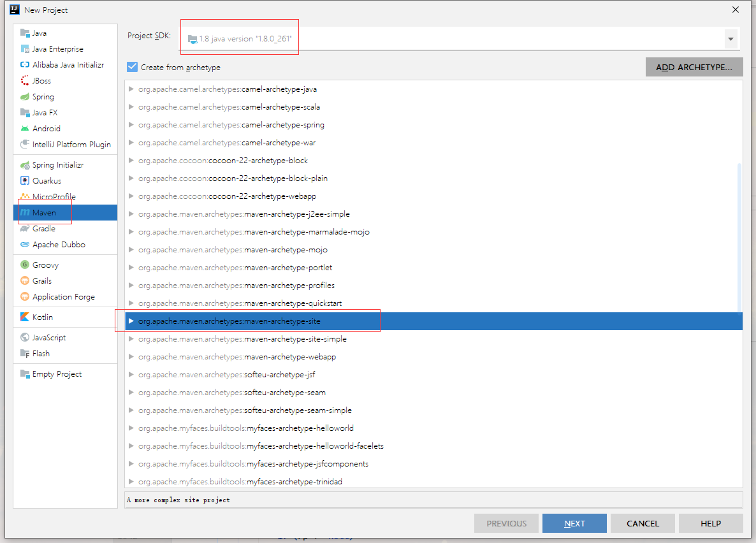Select camel-archetype-war row text

click(x=226, y=142)
